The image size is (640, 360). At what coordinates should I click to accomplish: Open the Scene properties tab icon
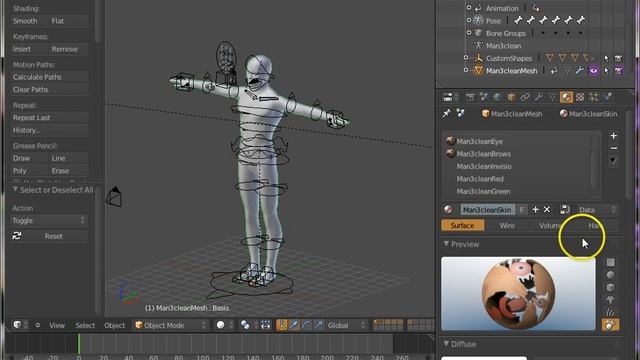pyautogui.click(x=484, y=97)
